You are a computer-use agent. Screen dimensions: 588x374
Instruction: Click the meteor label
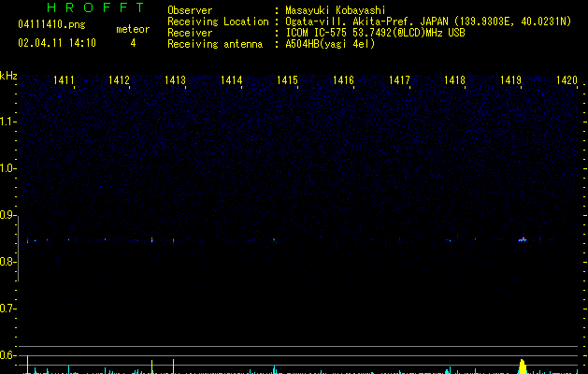tap(133, 29)
